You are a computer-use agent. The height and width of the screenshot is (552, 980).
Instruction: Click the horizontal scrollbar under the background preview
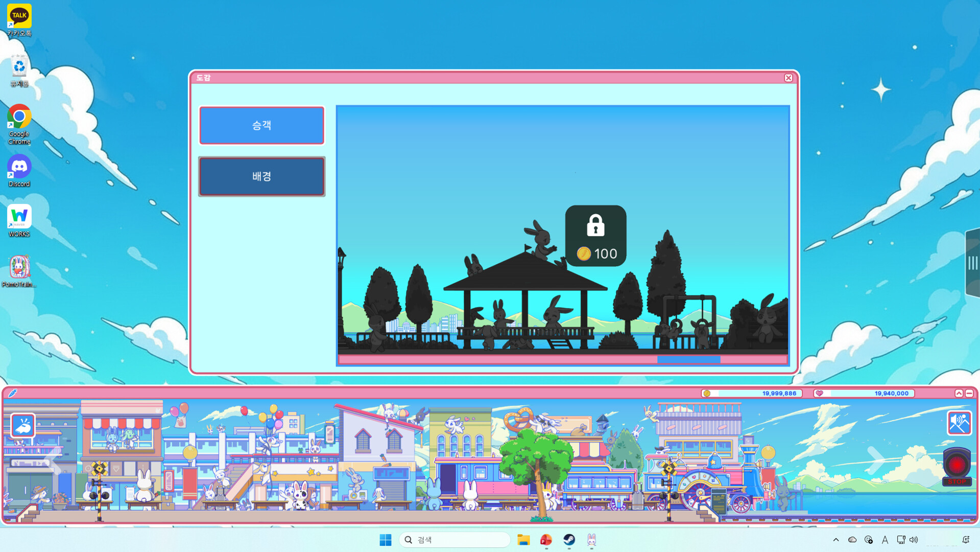tap(688, 360)
